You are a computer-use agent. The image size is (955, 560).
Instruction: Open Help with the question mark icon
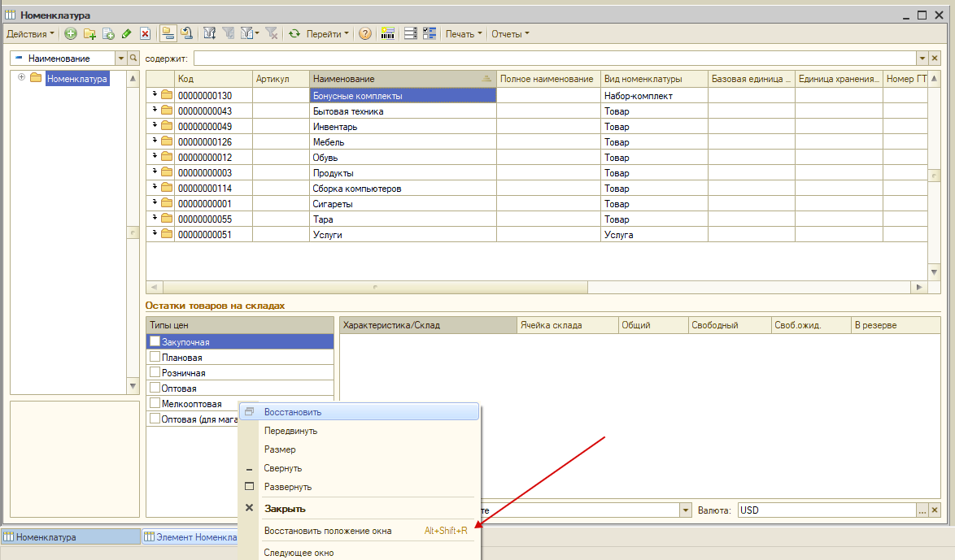[365, 34]
